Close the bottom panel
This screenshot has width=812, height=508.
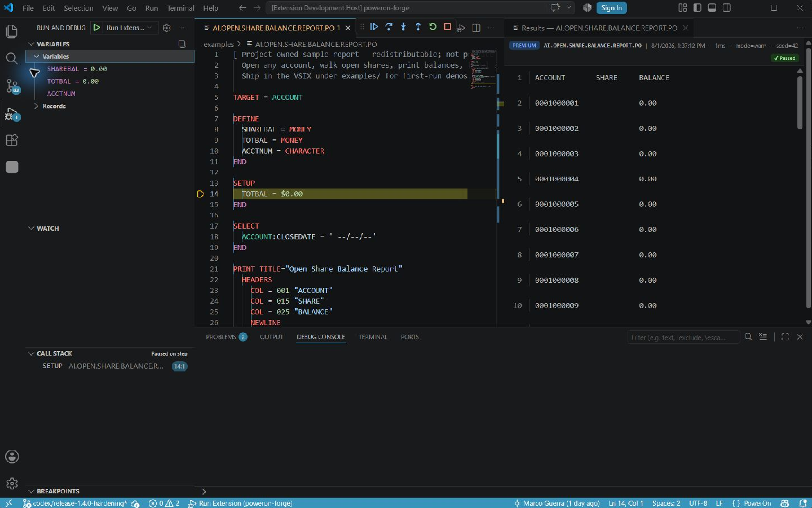(x=800, y=336)
